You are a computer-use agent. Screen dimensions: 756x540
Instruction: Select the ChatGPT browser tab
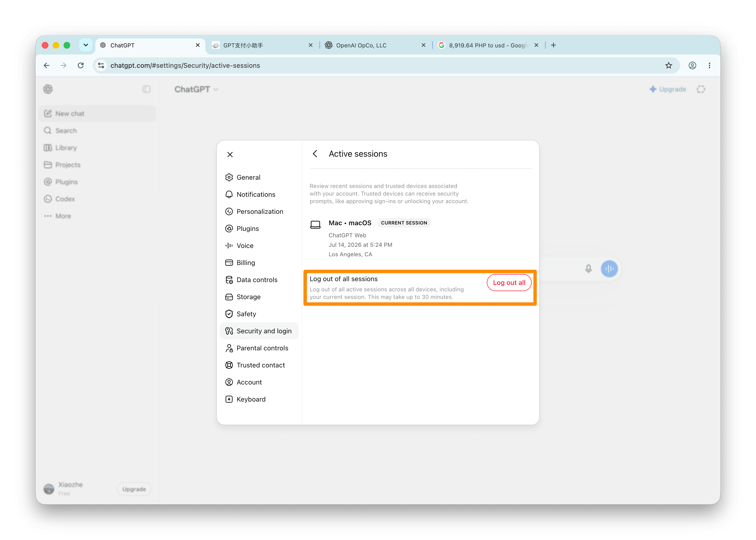tap(150, 45)
